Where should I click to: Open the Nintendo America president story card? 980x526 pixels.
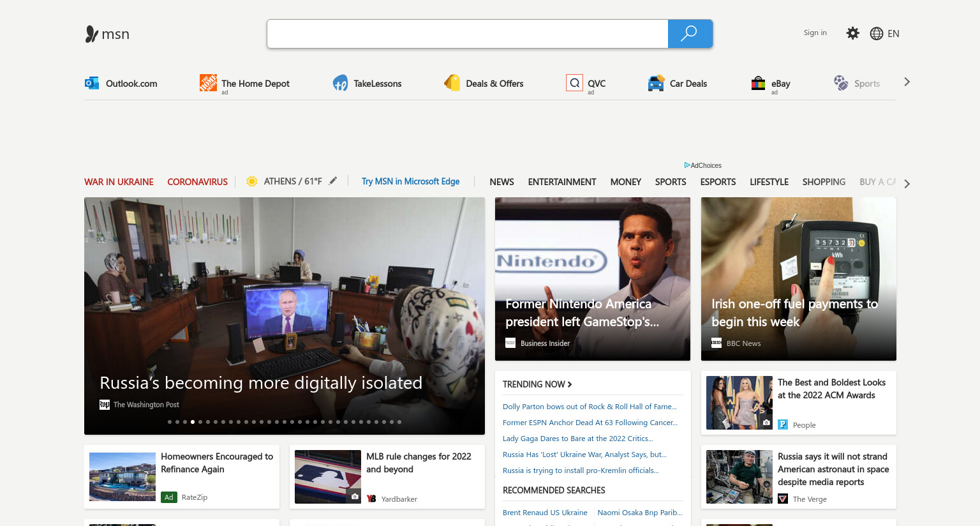pyautogui.click(x=593, y=279)
